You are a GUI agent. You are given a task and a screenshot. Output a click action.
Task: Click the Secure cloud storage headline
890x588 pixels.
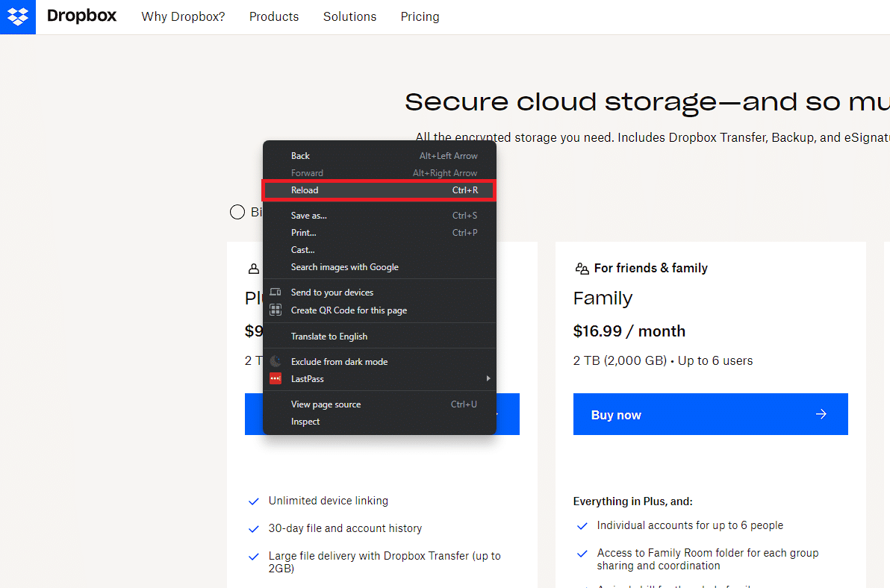pyautogui.click(x=647, y=103)
